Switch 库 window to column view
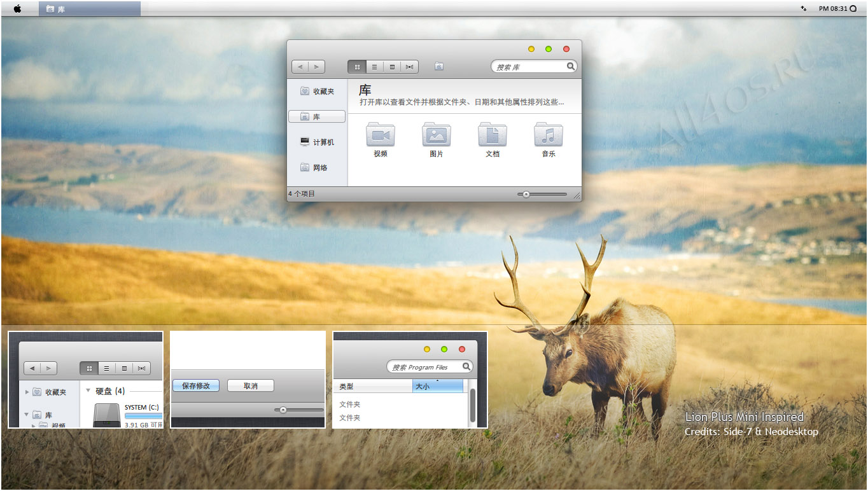The width and height of the screenshot is (868, 491). click(392, 67)
